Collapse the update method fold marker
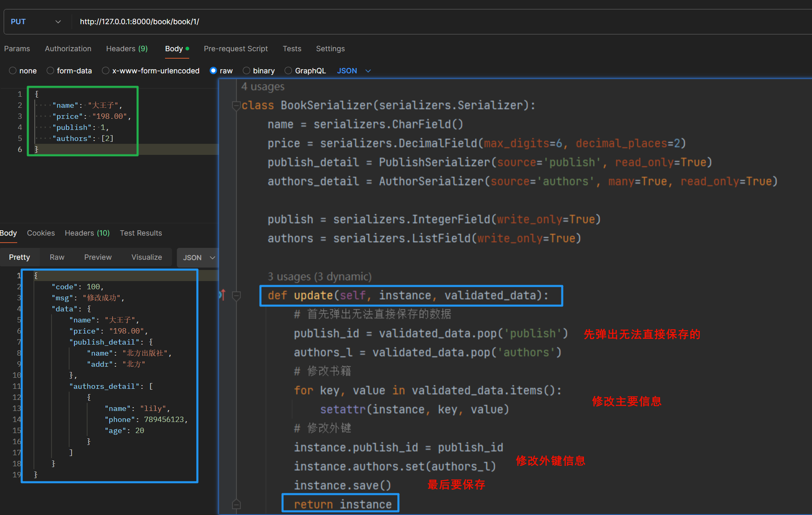This screenshot has width=812, height=515. click(x=236, y=296)
